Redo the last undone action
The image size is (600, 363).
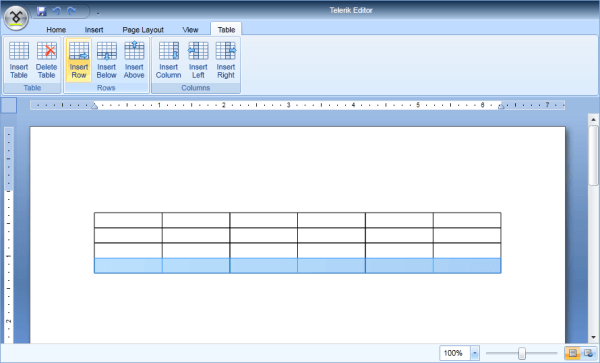72,11
